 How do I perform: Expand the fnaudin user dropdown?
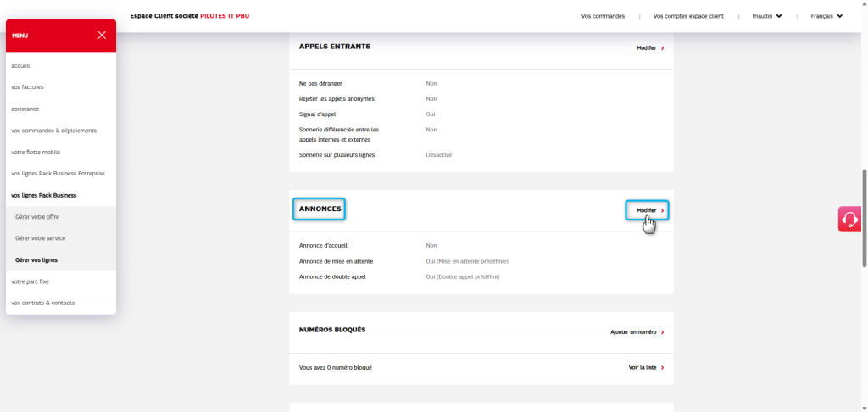[766, 16]
